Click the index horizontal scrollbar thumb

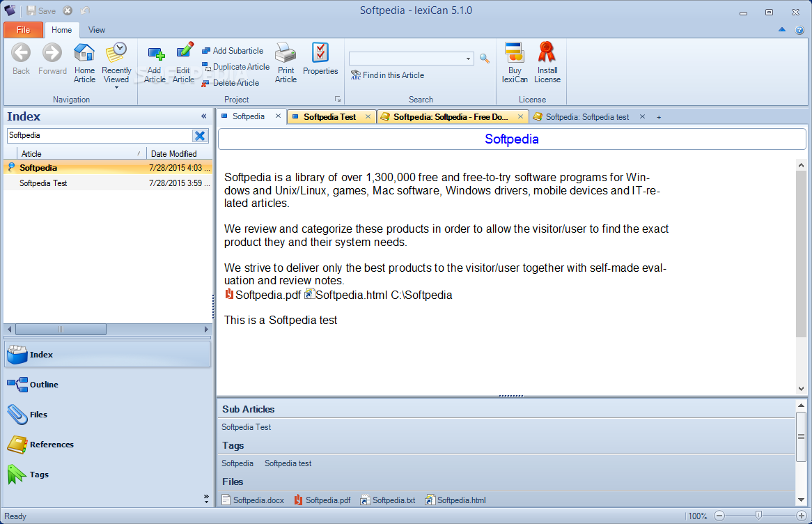pyautogui.click(x=61, y=329)
